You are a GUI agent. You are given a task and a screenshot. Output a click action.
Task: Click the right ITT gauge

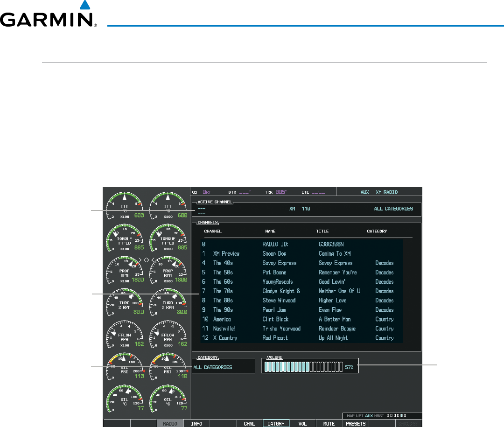pyautogui.click(x=168, y=206)
